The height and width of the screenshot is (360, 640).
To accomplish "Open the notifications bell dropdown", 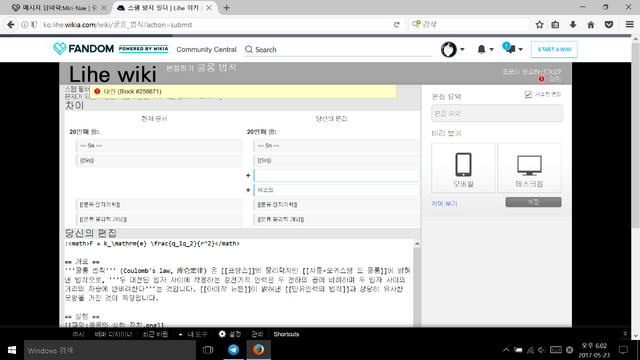I will 485,49.
